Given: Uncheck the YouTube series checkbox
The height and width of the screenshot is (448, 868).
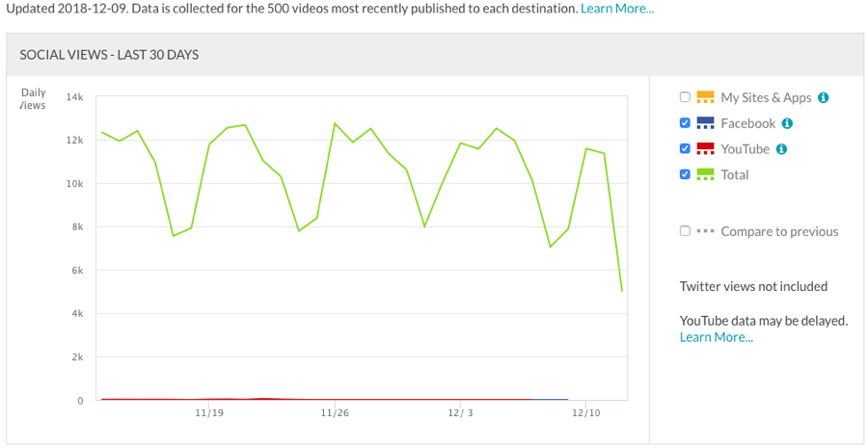Looking at the screenshot, I should tap(685, 149).
